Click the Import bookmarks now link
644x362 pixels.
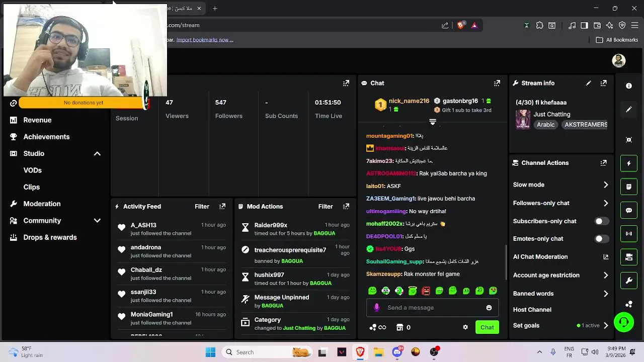pos(205,40)
